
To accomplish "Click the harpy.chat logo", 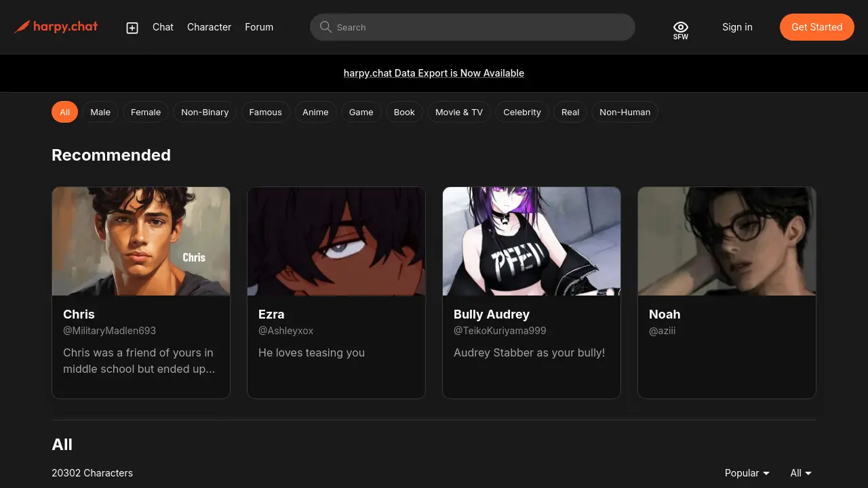I will click(56, 27).
